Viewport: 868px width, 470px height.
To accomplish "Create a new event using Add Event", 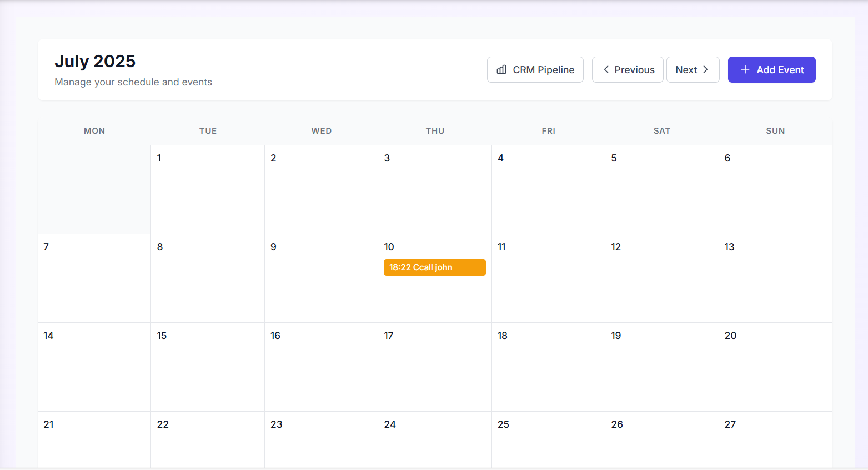I will tap(771, 69).
